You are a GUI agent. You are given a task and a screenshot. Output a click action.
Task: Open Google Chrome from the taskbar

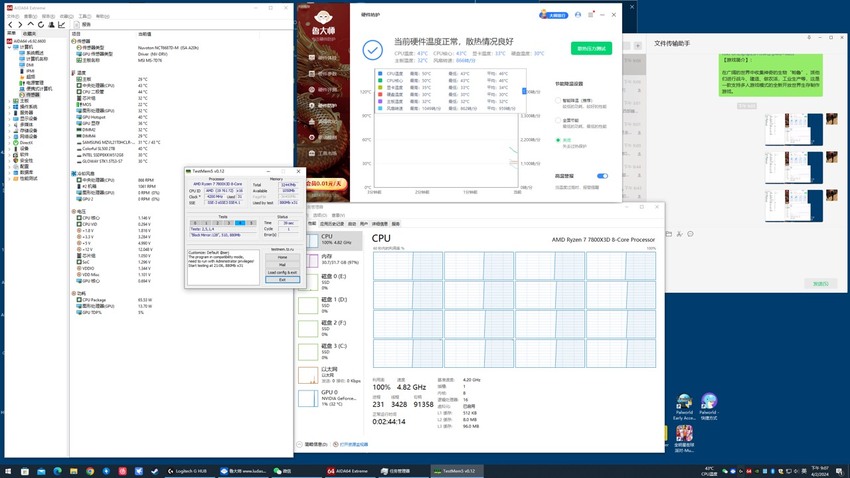[x=89, y=471]
